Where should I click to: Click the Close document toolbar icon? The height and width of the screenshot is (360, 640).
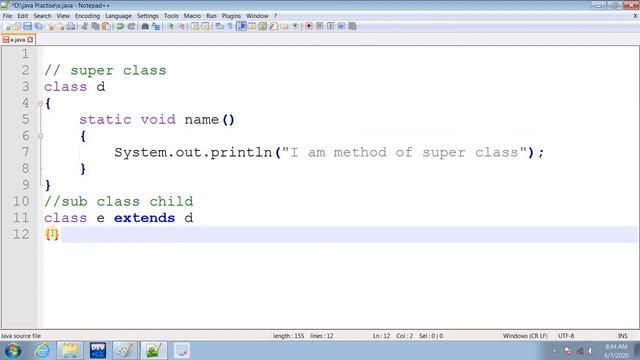pos(50,27)
